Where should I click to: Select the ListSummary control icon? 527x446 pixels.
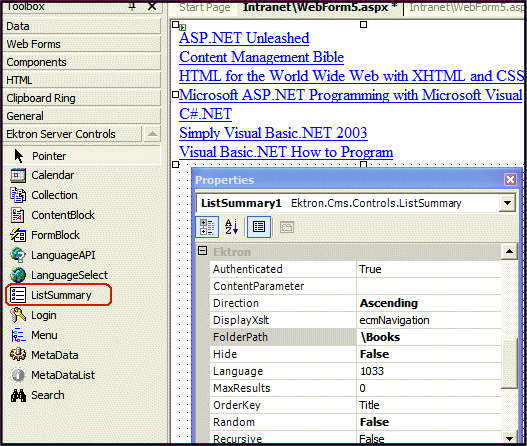coord(18,295)
